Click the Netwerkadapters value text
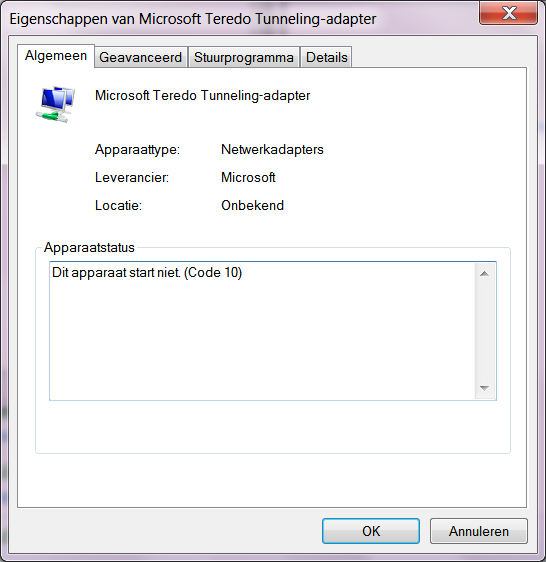Screen dimensions: 546x562 coord(272,149)
